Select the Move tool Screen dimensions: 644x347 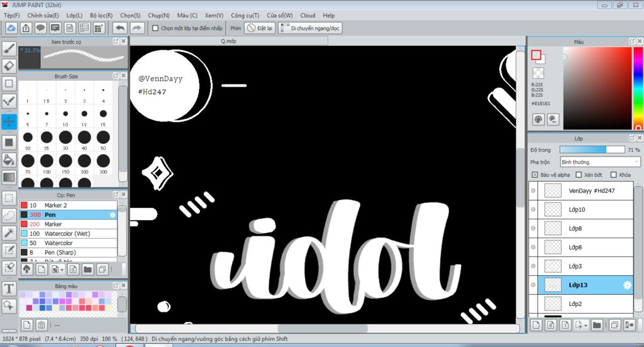coord(9,122)
